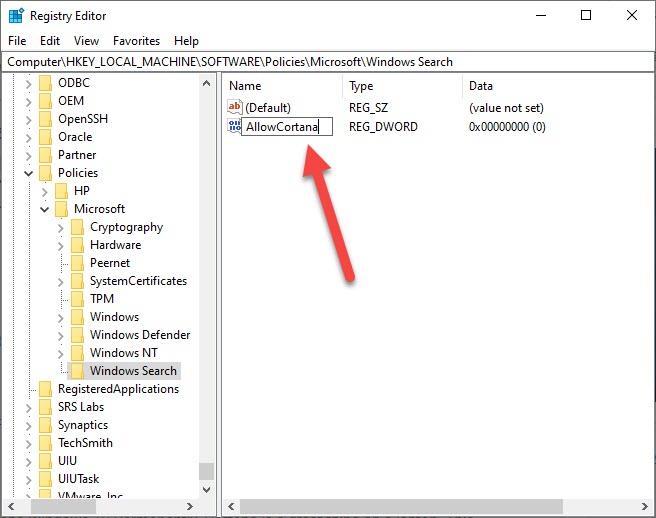Sort values by the Name column header

[280, 86]
